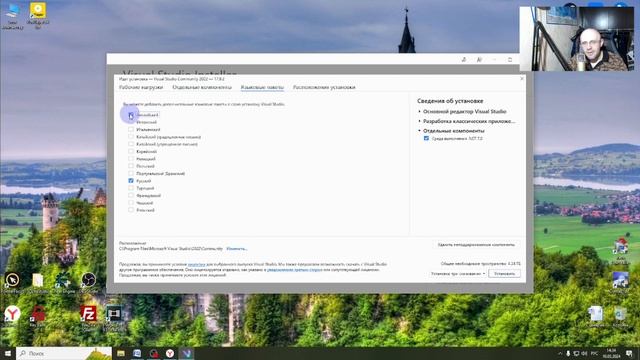The height and width of the screenshot is (360, 640).
Task: Switch to Расположения установки tab
Action: pos(324,87)
